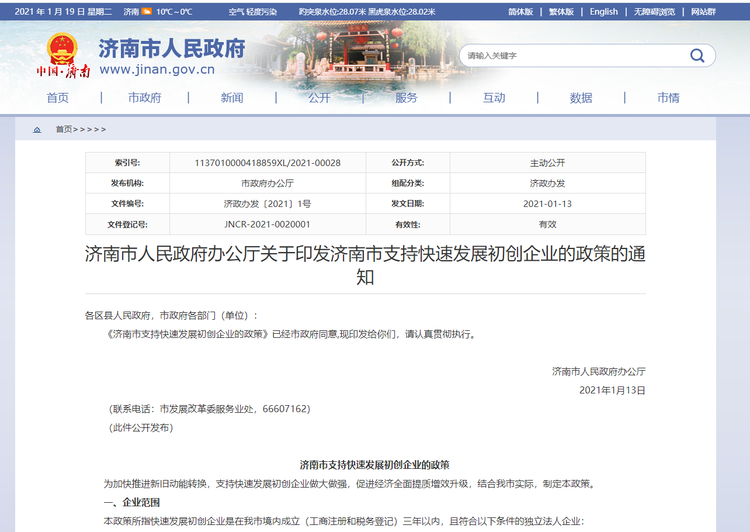Switch to 简体版 language
This screenshot has width=750, height=532.
point(520,12)
